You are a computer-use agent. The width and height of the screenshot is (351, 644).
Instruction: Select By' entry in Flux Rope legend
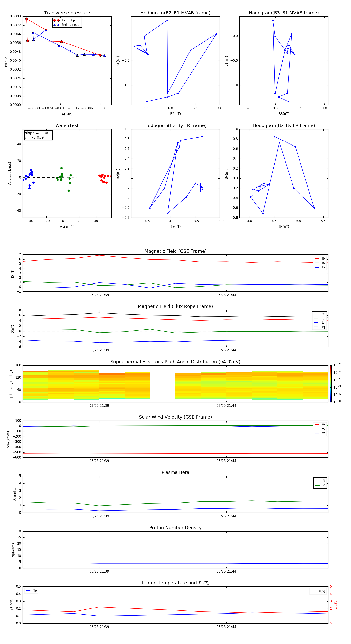click(x=320, y=318)
